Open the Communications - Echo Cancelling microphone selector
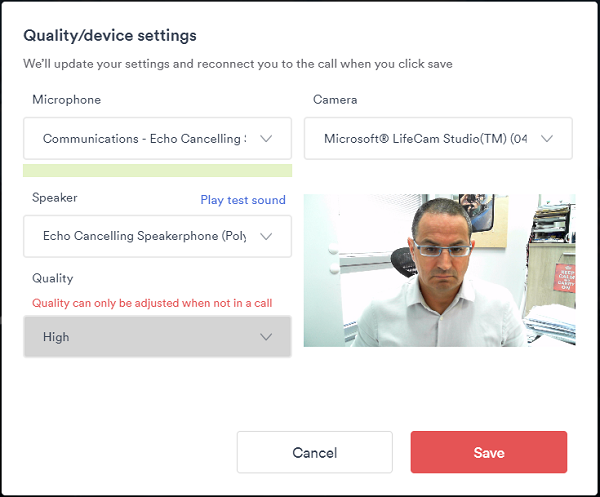600x497 pixels. (145, 139)
